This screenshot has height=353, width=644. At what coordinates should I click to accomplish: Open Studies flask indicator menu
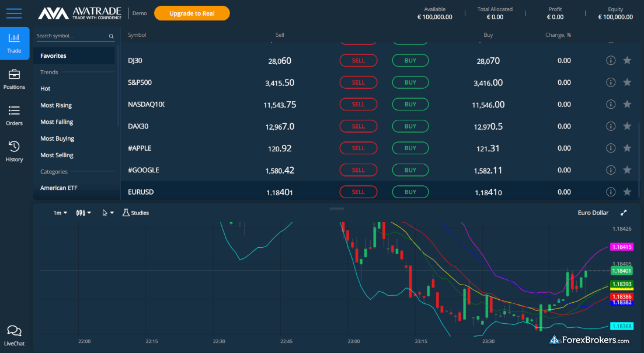tap(136, 213)
